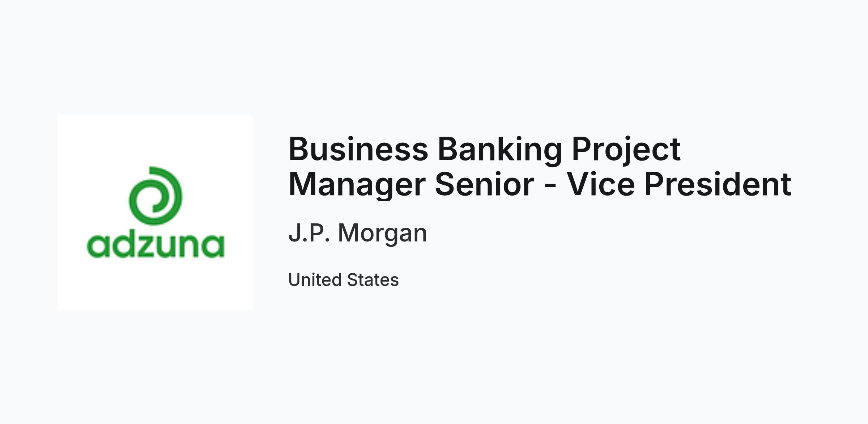Image resolution: width=868 pixels, height=424 pixels.
Task: Click the J.P. Morgan company name
Action: coord(358,233)
